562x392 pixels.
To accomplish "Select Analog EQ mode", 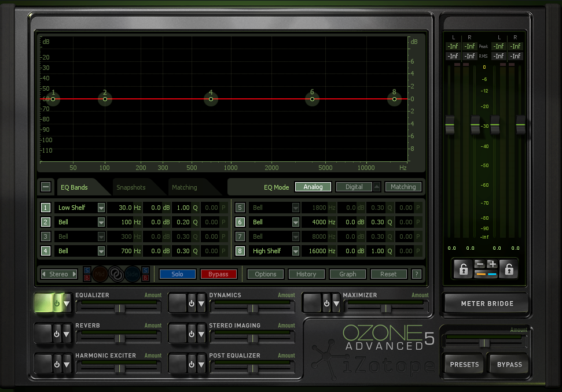I will point(313,187).
